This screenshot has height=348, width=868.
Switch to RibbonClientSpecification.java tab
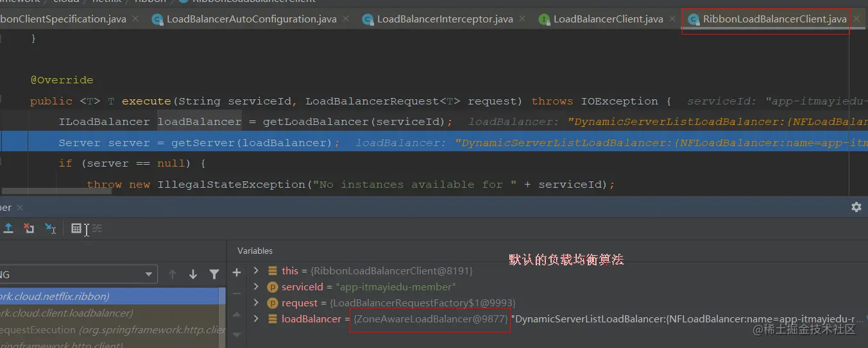click(63, 19)
